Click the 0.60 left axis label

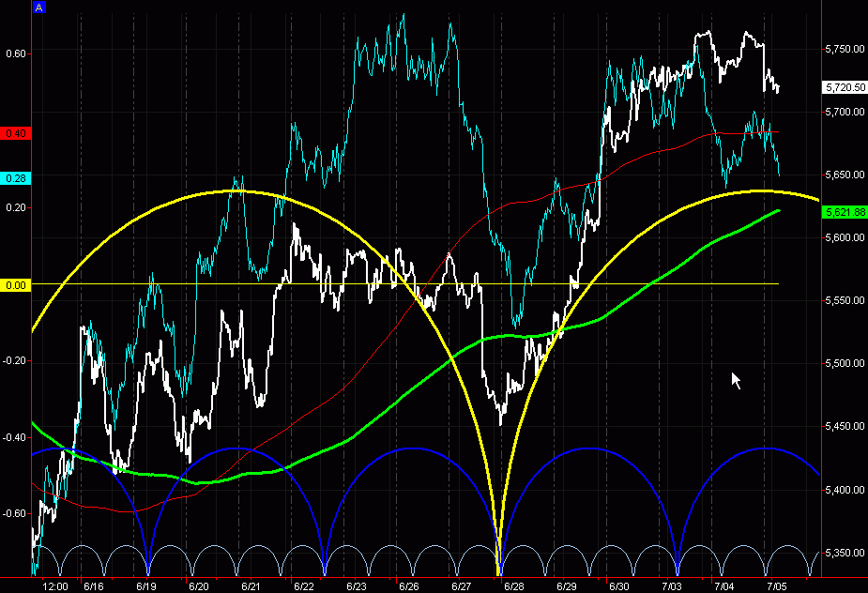tap(16, 53)
